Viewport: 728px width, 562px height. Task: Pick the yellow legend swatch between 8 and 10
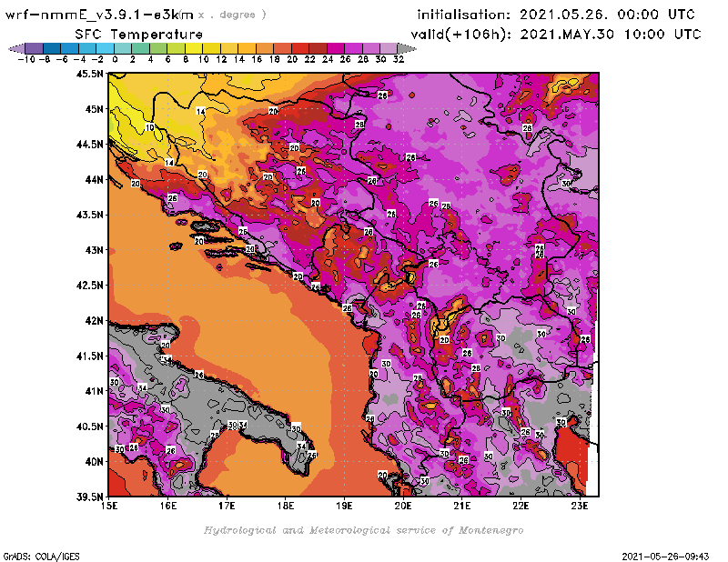point(194,48)
